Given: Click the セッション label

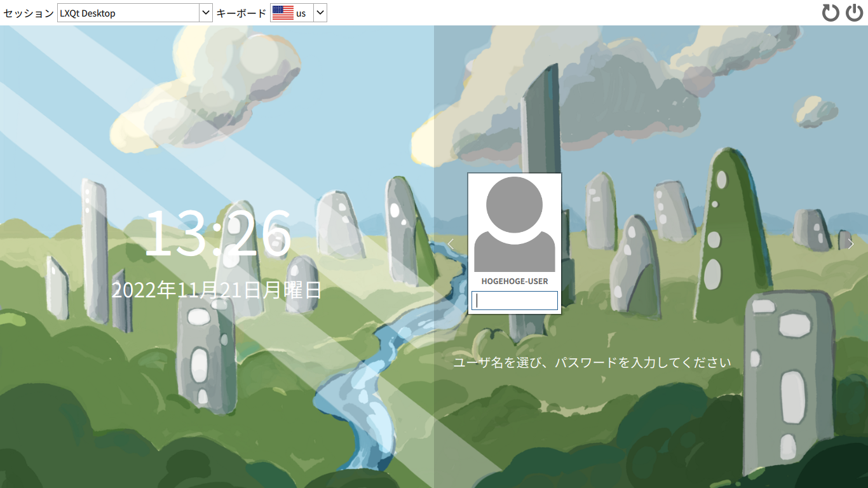Looking at the screenshot, I should tap(29, 13).
